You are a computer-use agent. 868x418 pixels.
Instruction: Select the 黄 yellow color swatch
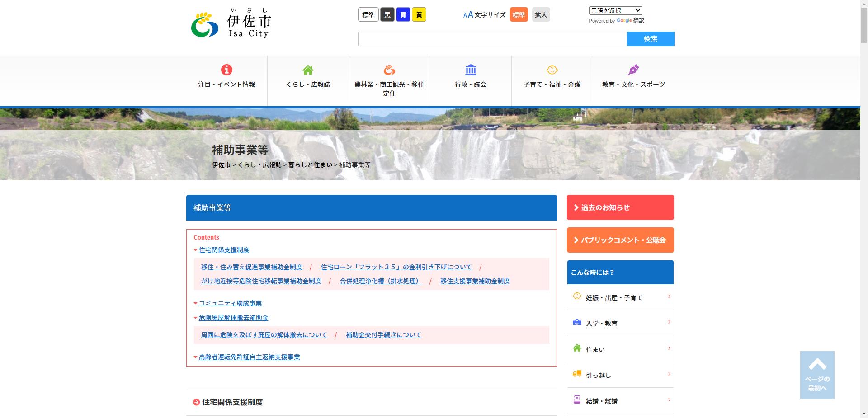(x=419, y=14)
